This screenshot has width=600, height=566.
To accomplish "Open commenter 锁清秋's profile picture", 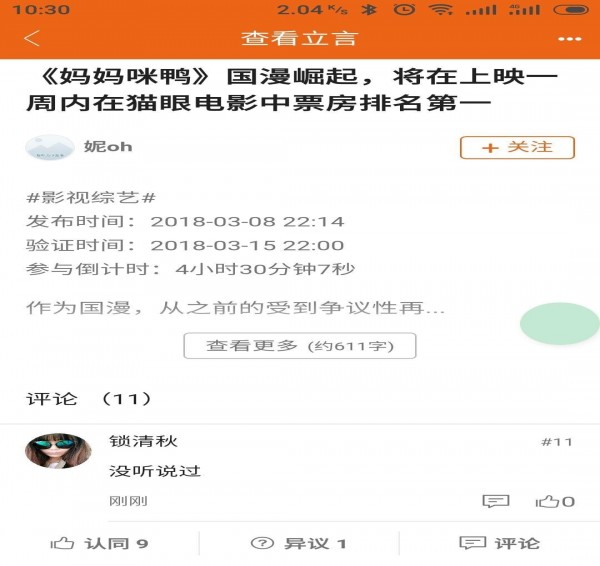I will [58, 451].
